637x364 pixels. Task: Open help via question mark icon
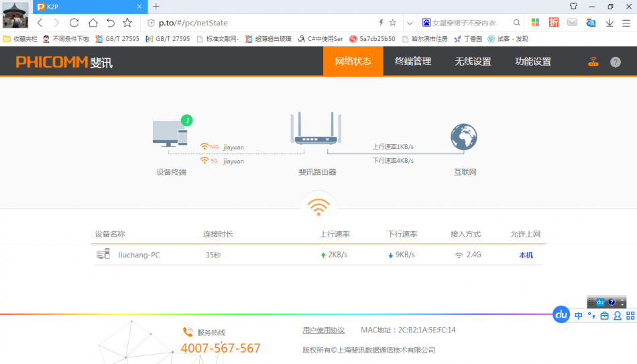point(616,62)
